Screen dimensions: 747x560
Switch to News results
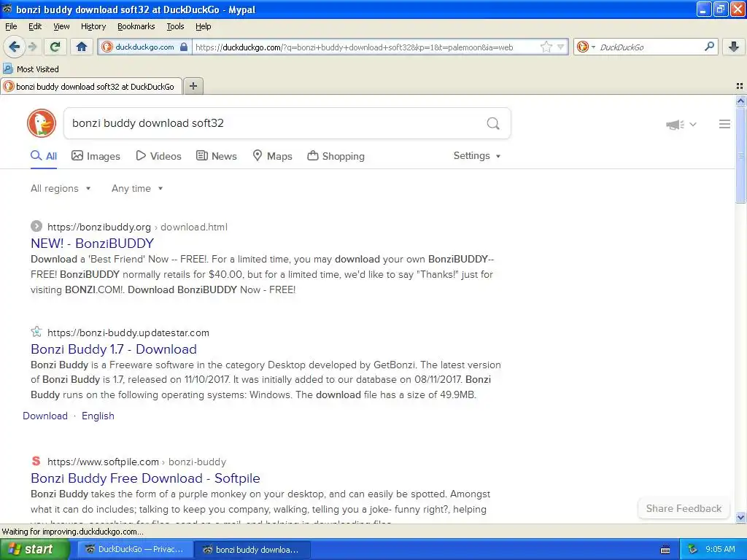217,156
